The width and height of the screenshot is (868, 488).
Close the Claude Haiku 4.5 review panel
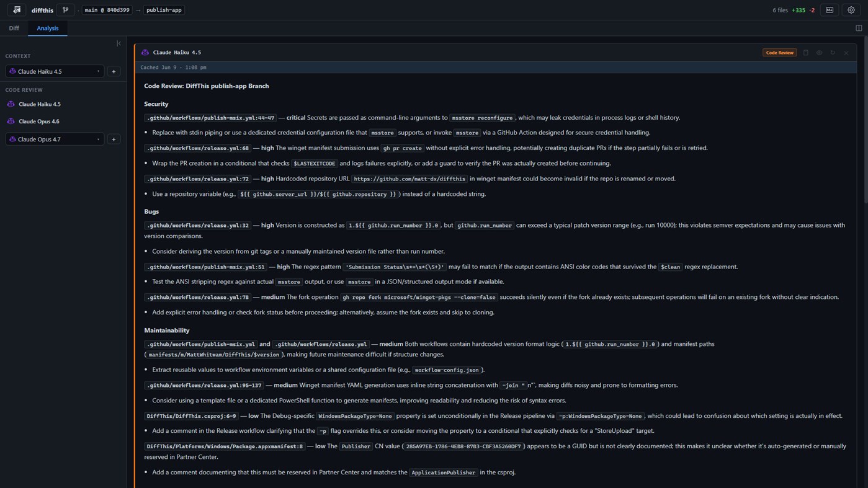pyautogui.click(x=846, y=53)
